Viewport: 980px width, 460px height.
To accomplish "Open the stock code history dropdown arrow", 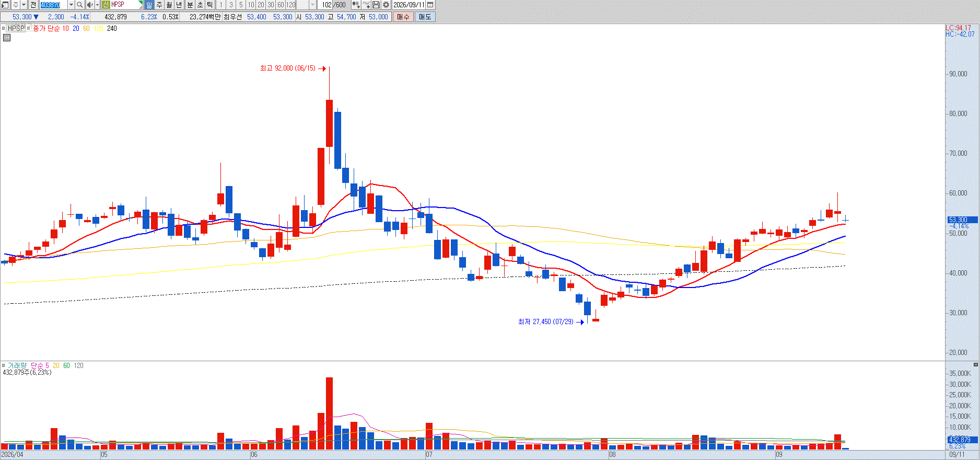I will [71, 5].
